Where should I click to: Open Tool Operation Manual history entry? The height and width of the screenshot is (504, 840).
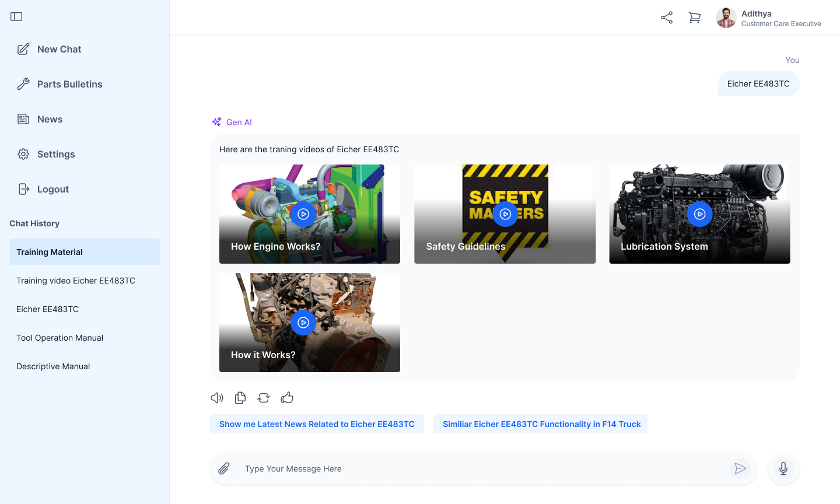click(x=85, y=338)
